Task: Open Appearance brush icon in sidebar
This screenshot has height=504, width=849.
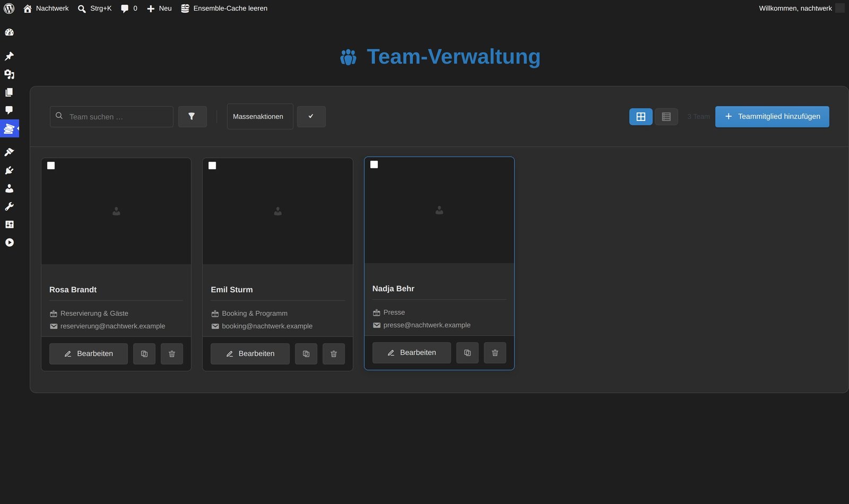Action: 9,152
